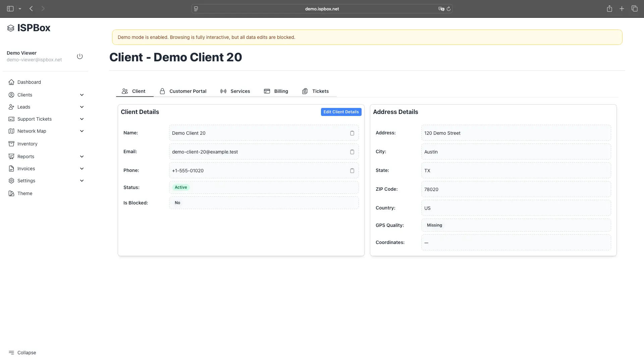Image resolution: width=644 pixels, height=362 pixels.
Task: Reload the page with refresh icon
Action: point(449,9)
